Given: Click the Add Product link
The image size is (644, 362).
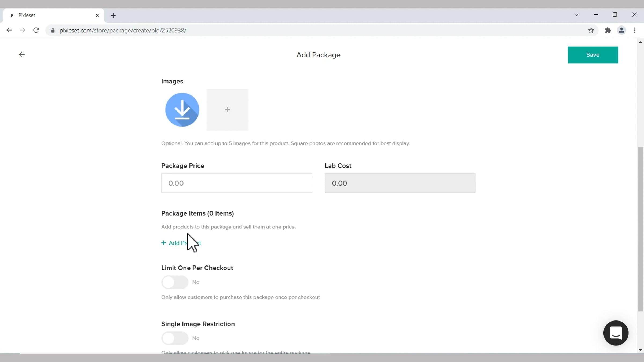Looking at the screenshot, I should pyautogui.click(x=181, y=243).
